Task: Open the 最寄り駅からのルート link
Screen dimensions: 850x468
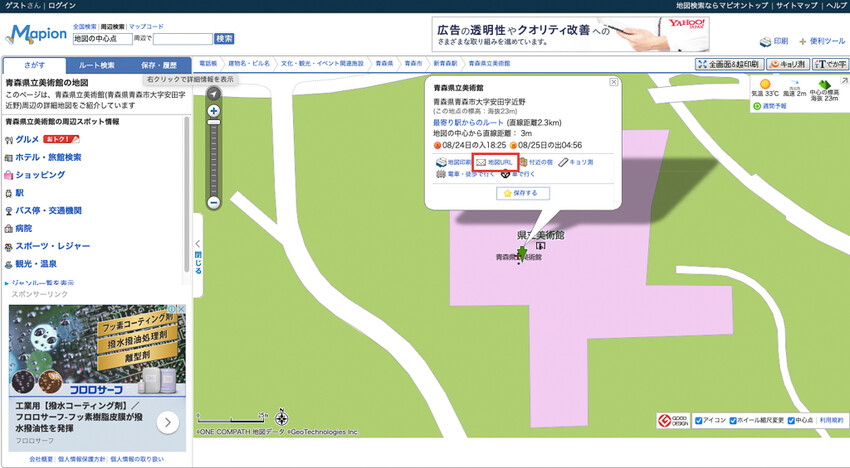Action: point(475,121)
